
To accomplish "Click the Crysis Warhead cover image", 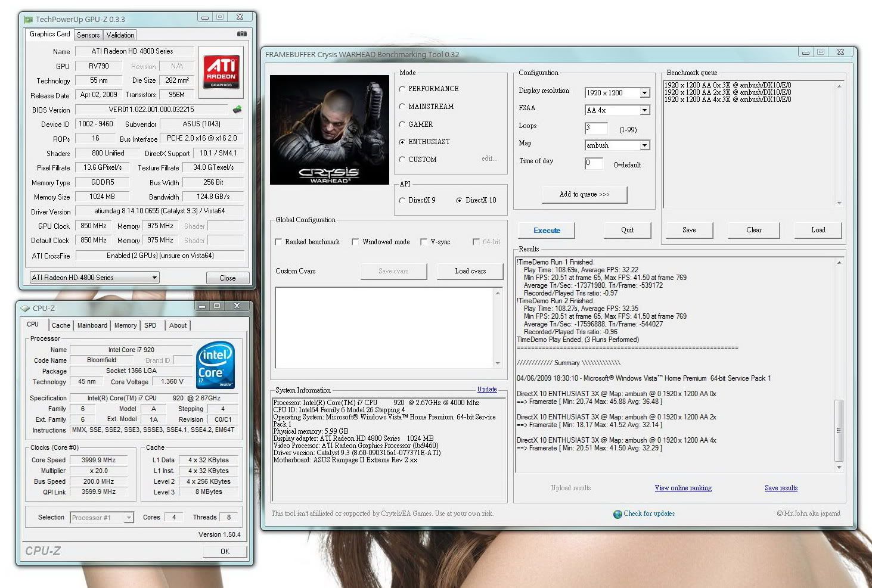I will coord(330,130).
